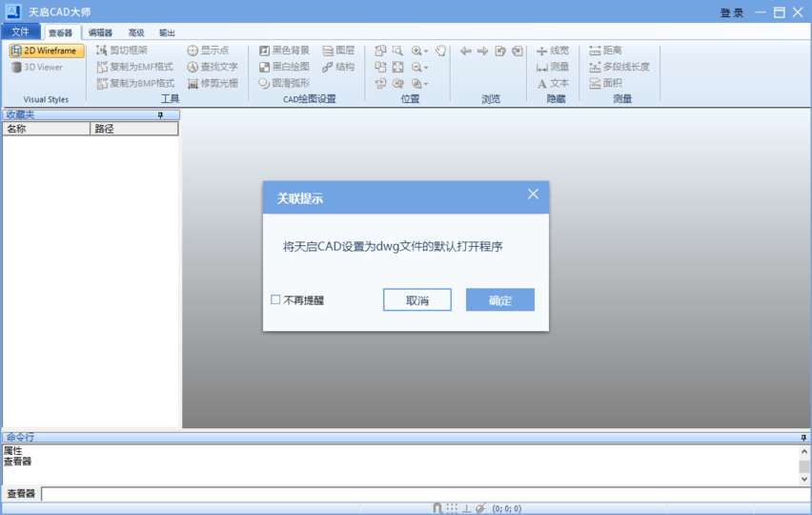Click the next page icon in 浏览
Screen dimensions: 812x515
tap(518, 51)
